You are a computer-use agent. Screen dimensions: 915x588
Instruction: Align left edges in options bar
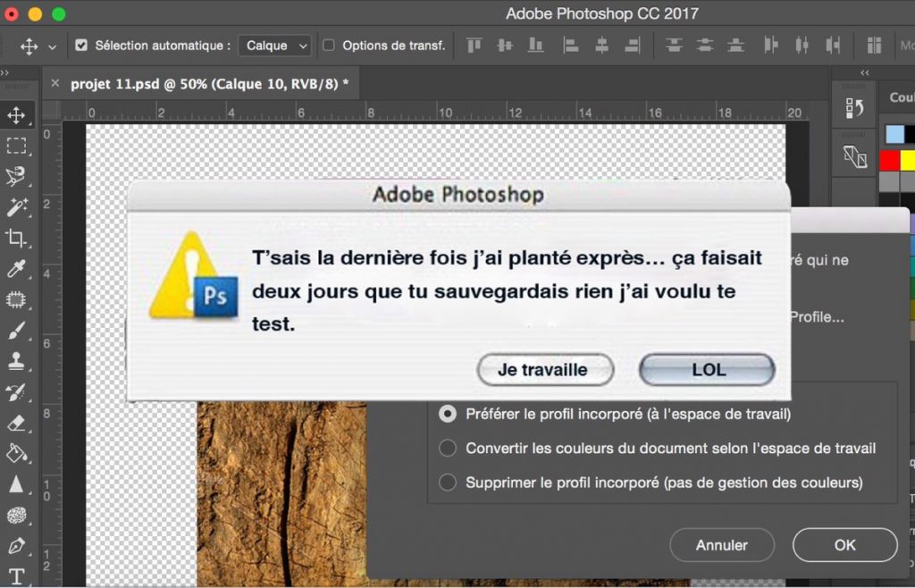[x=571, y=45]
